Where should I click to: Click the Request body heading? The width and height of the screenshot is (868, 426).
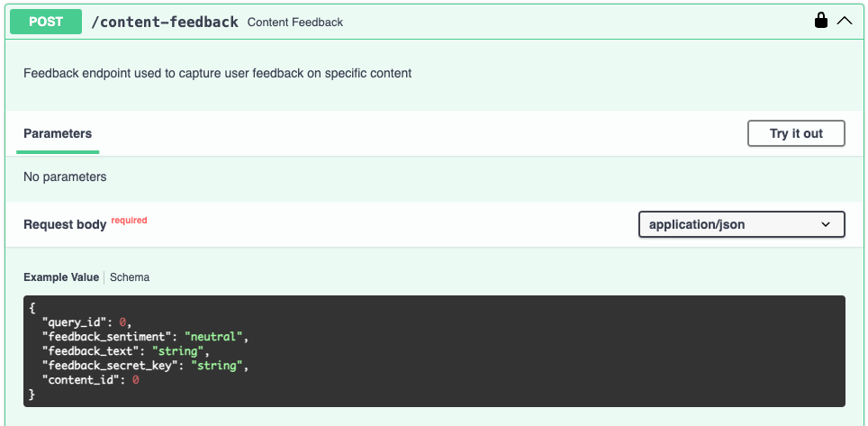click(x=65, y=224)
